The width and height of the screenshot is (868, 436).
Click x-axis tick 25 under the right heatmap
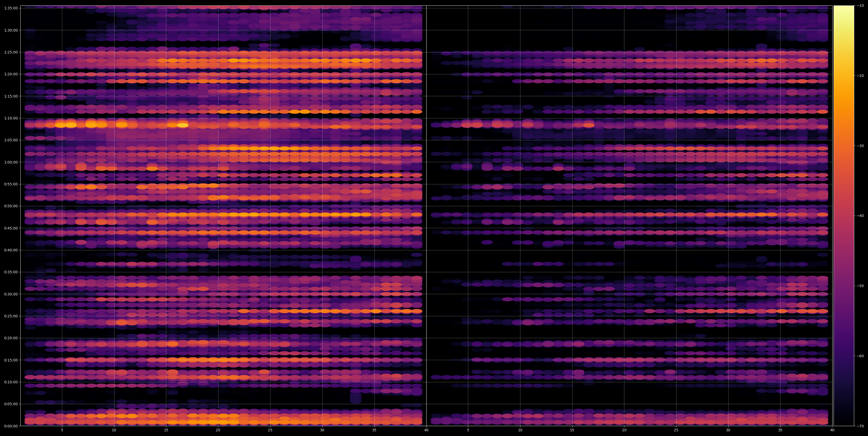(x=676, y=430)
